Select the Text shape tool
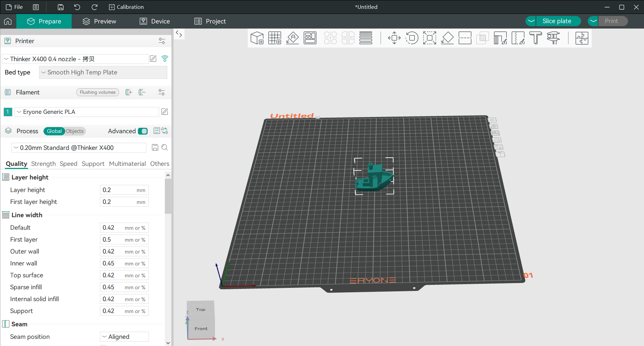This screenshot has width=644, height=346. pyautogui.click(x=536, y=38)
